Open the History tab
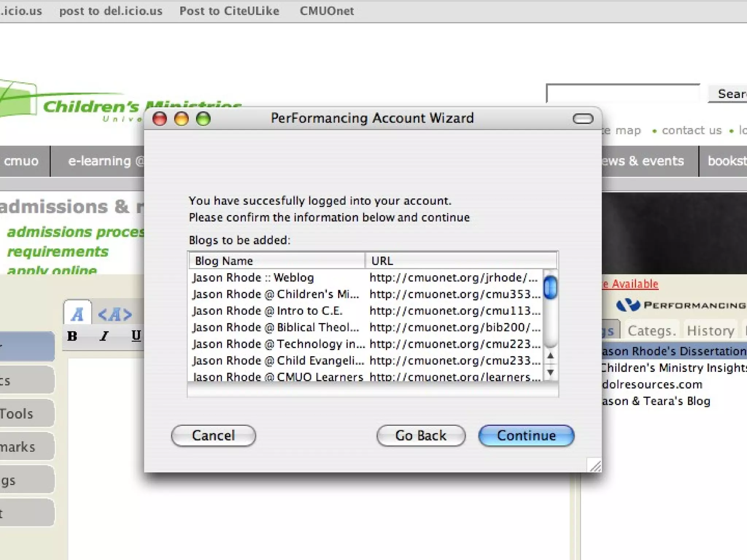 click(710, 331)
